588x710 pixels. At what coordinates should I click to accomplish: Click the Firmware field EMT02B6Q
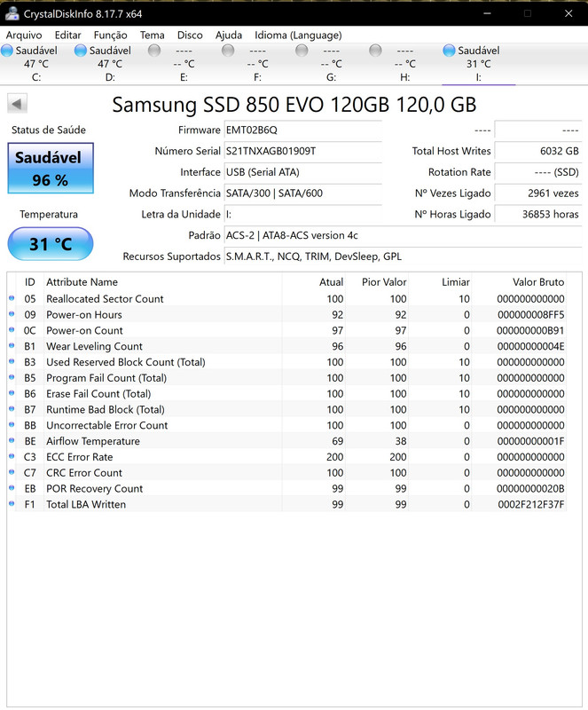302,130
